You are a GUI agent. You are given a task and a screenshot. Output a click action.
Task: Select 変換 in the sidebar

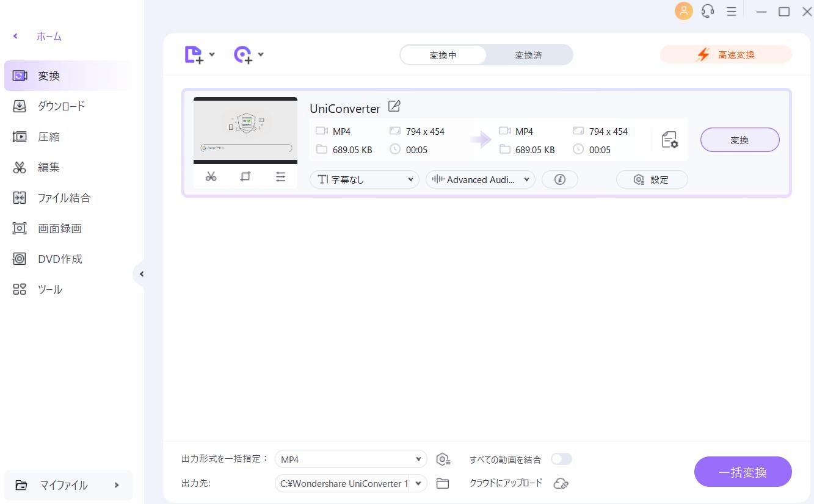tap(68, 76)
